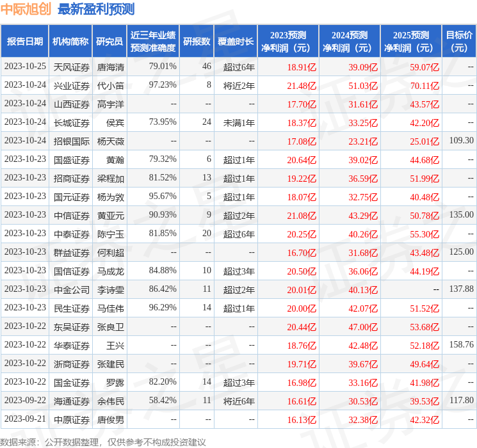Click the 51.03亿 2024 forecast
477x448 pixels.
pyautogui.click(x=363, y=86)
